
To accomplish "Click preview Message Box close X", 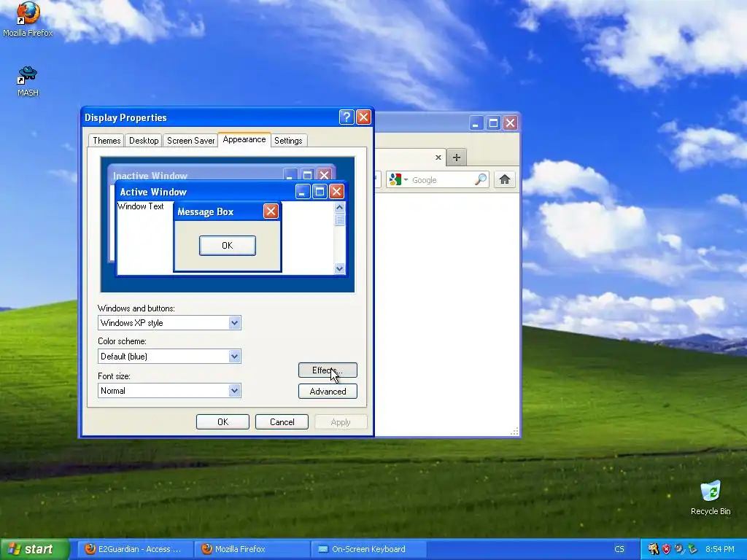I will click(x=271, y=211).
